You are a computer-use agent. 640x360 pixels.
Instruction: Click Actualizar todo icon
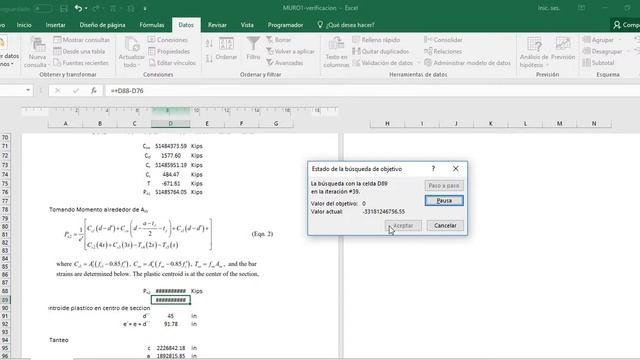132,45
